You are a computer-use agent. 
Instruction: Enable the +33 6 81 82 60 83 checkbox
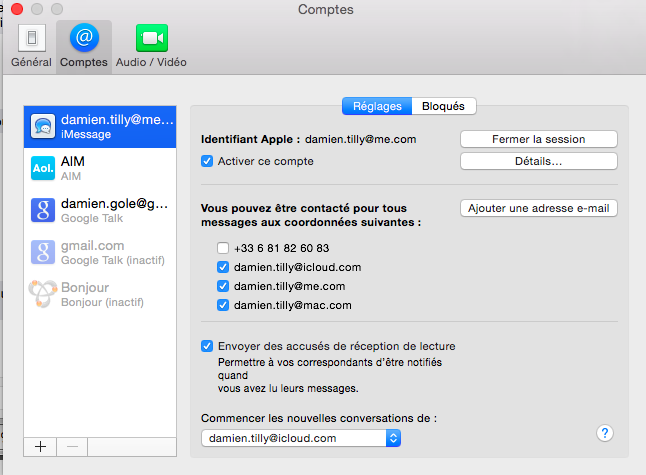[x=223, y=248]
